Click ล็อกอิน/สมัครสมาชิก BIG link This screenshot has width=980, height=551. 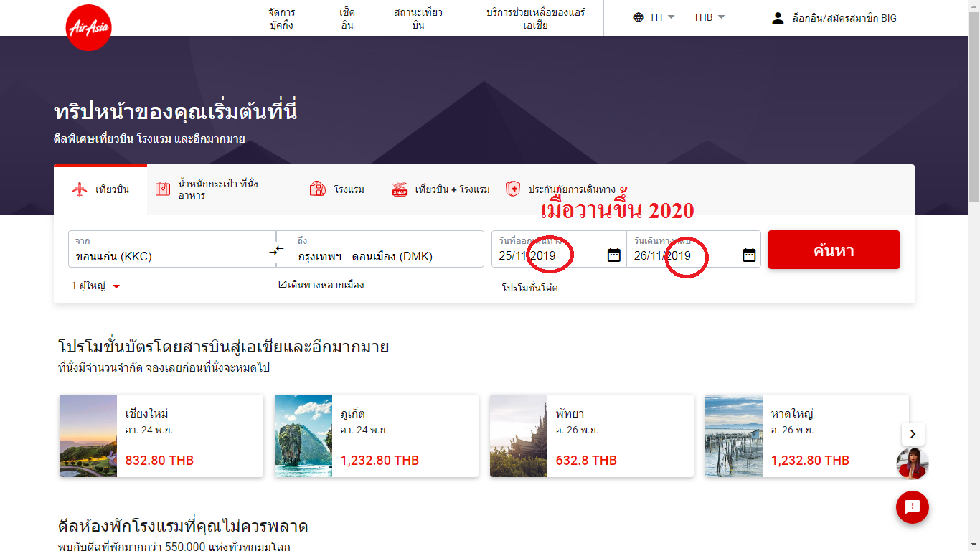click(844, 18)
